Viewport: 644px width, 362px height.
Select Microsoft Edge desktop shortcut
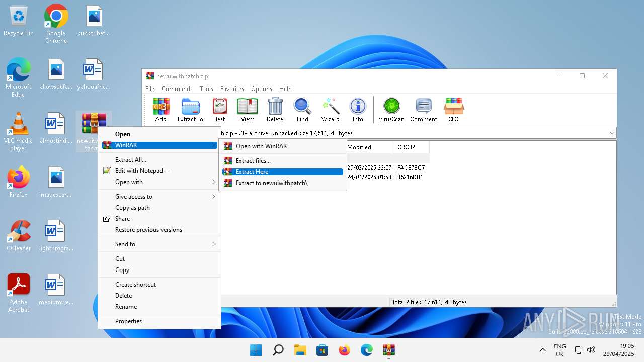19,77
